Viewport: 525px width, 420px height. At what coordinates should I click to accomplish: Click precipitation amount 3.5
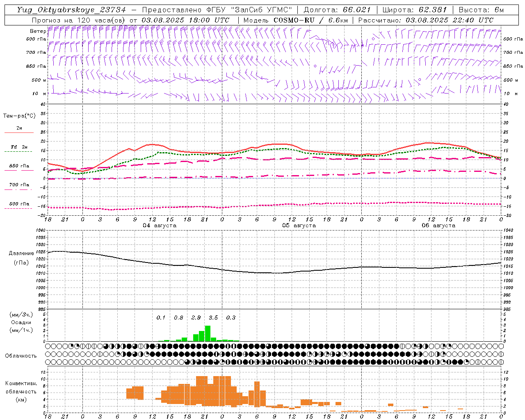click(213, 317)
